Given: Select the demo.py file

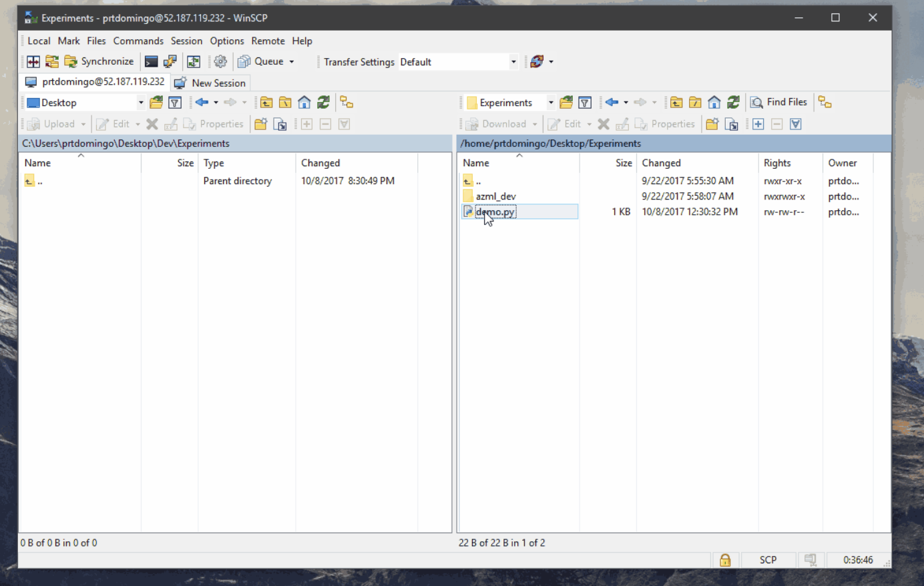Looking at the screenshot, I should click(x=495, y=212).
